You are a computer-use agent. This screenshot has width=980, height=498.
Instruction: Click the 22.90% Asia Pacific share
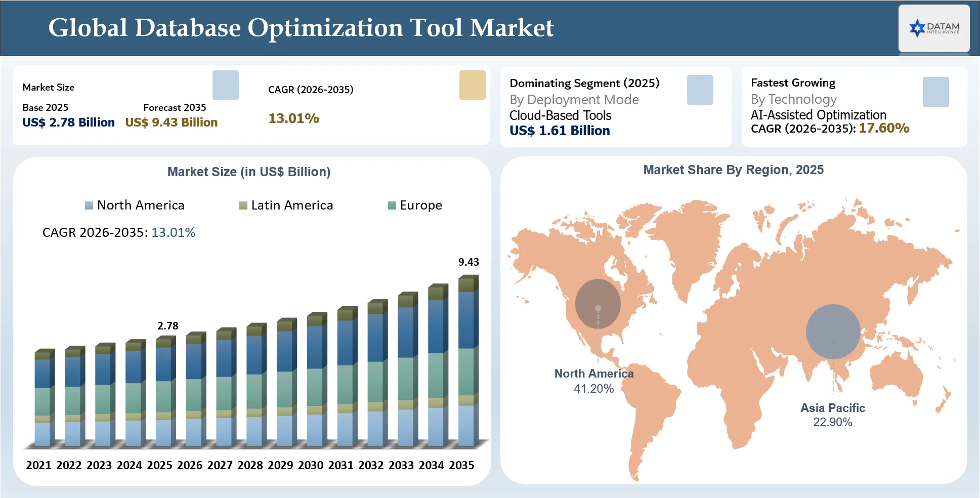tap(833, 422)
